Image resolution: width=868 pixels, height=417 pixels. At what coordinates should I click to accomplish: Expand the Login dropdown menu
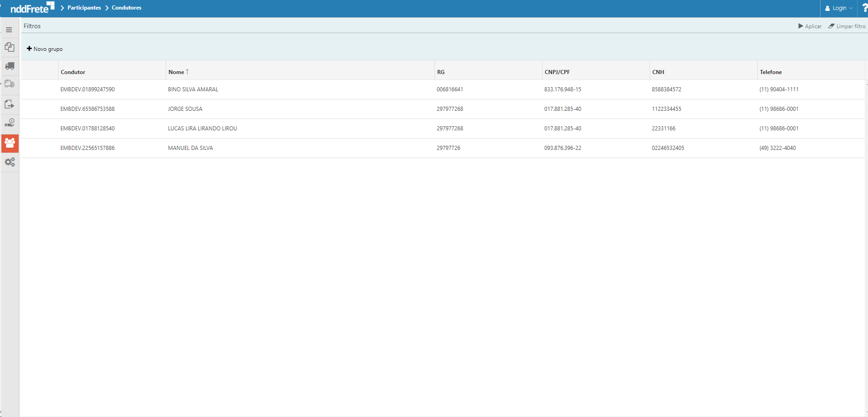tap(838, 8)
